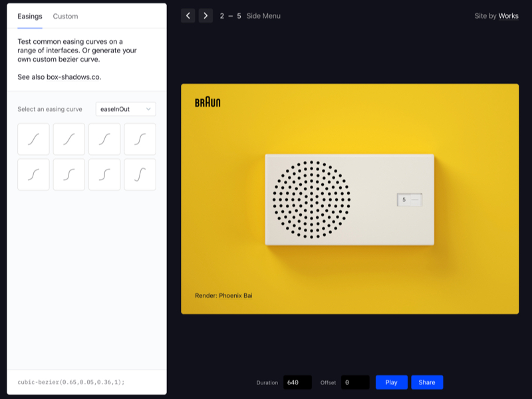Select the third easing curve in top row
The height and width of the screenshot is (399, 532).
(x=104, y=140)
